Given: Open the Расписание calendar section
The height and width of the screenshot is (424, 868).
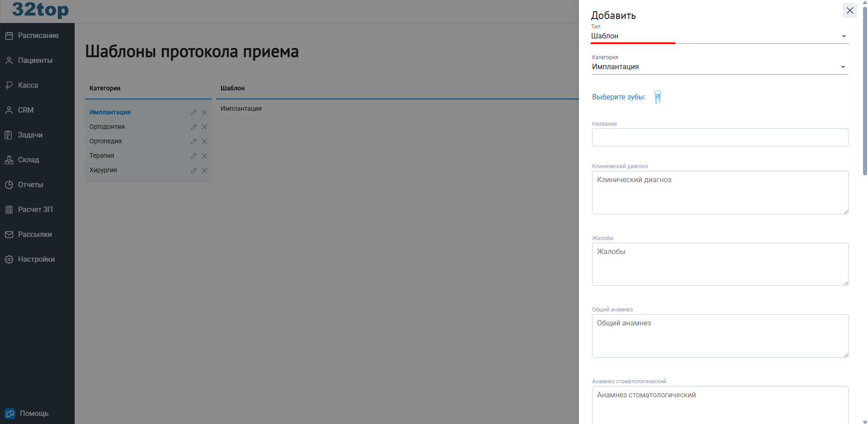Looking at the screenshot, I should [38, 35].
